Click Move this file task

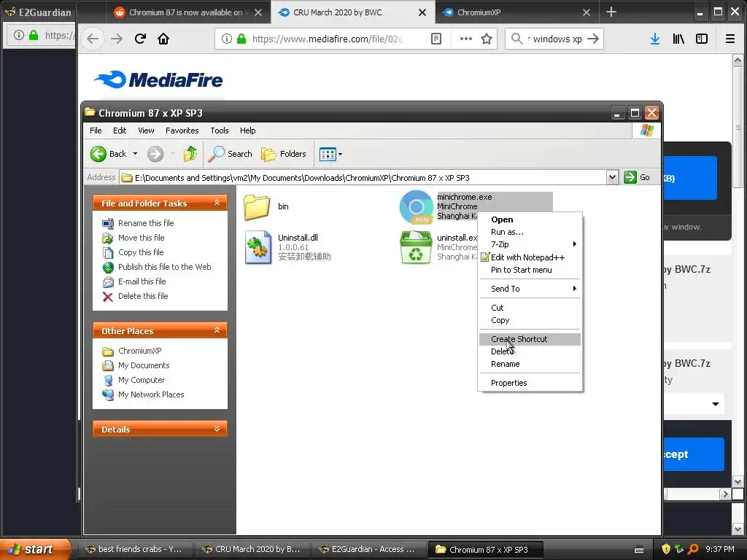141,238
